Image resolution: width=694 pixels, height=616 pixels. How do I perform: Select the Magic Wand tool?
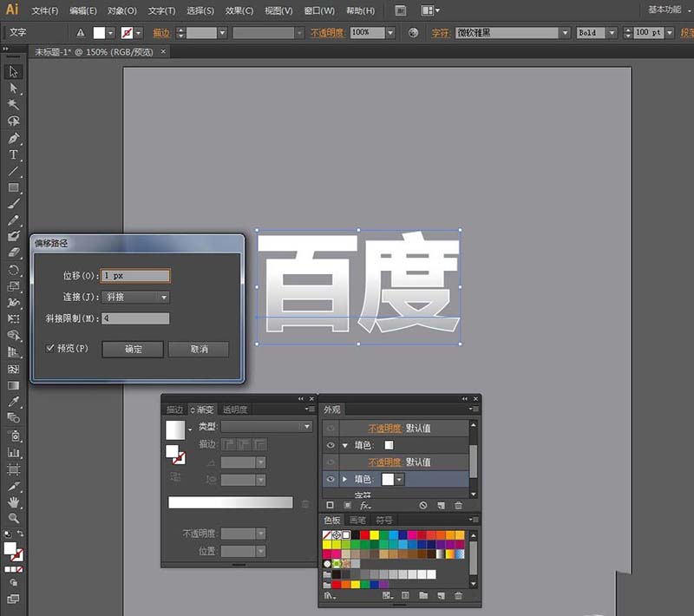click(x=13, y=104)
